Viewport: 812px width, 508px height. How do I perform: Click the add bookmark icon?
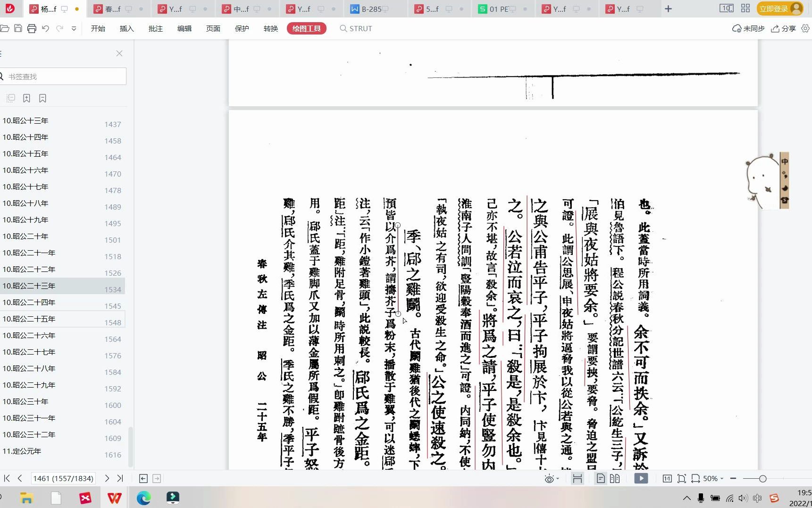point(26,98)
